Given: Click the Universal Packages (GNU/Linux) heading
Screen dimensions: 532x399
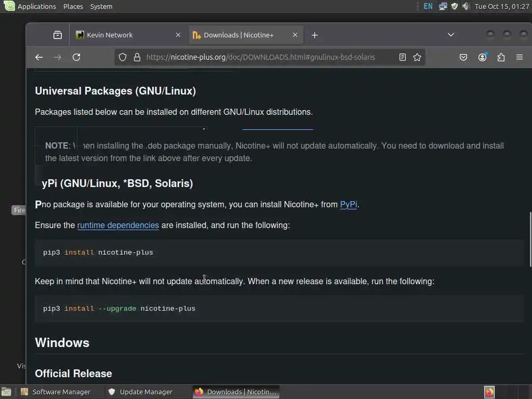Looking at the screenshot, I should click(115, 91).
